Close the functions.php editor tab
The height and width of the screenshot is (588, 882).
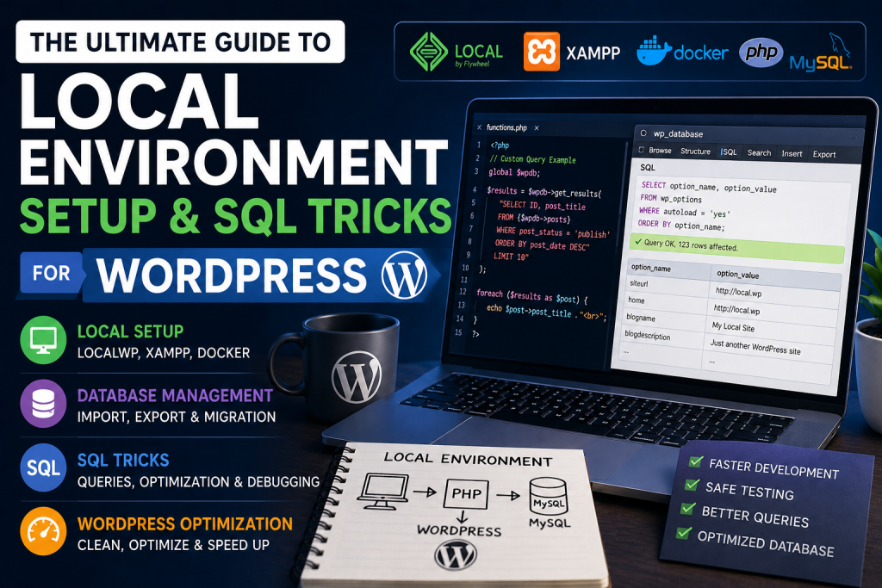pos(537,128)
